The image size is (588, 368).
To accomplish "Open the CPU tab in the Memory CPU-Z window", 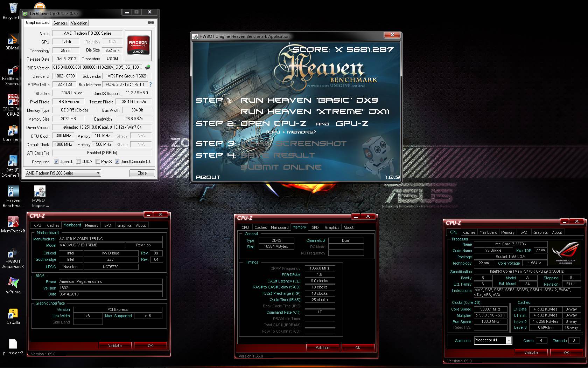I will tap(245, 227).
